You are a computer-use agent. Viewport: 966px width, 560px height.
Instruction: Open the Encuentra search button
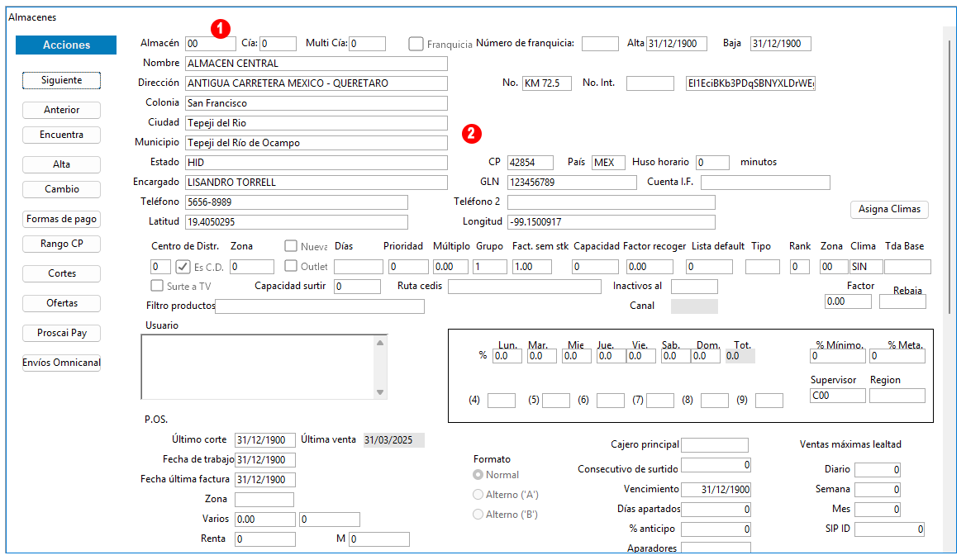click(x=62, y=135)
